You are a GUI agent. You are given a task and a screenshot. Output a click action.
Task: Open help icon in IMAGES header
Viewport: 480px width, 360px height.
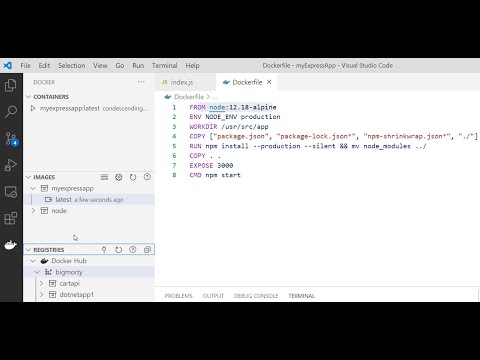click(147, 177)
